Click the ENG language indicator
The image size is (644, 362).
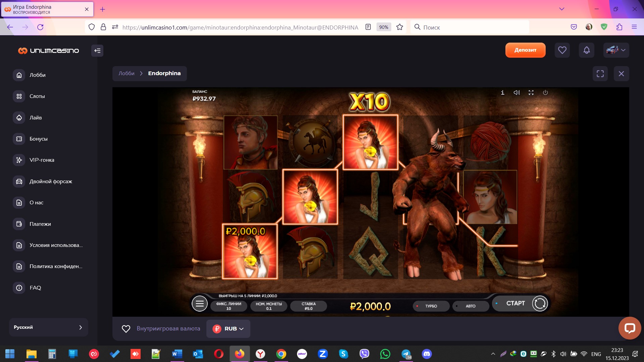tap(596, 354)
